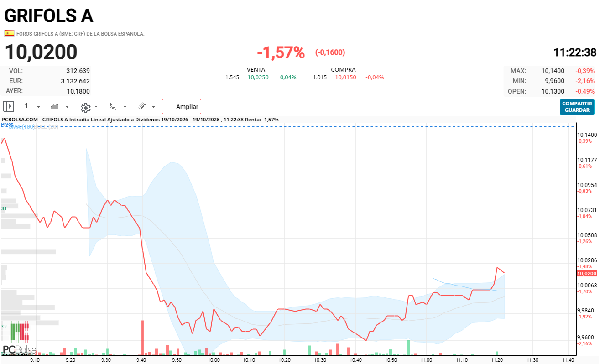Image resolution: width=600 pixels, height=364 pixels.
Task: Expand the indicators dropdown arrow
Action: 125,107
